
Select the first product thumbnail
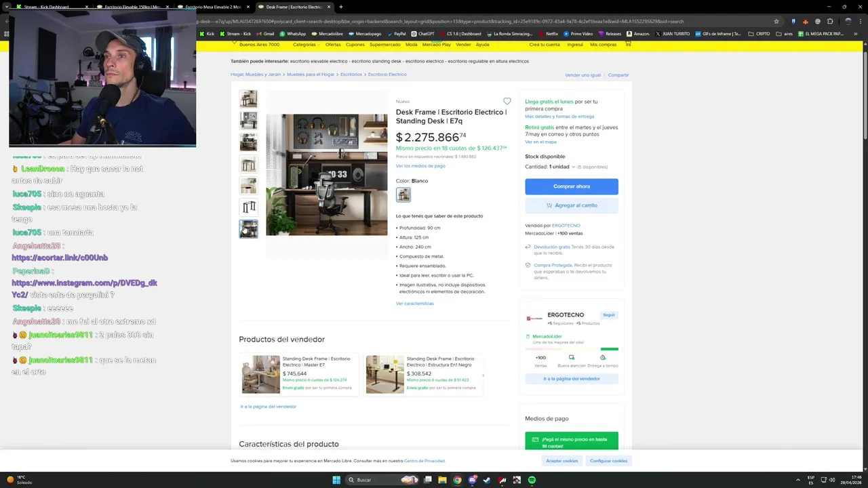248,99
